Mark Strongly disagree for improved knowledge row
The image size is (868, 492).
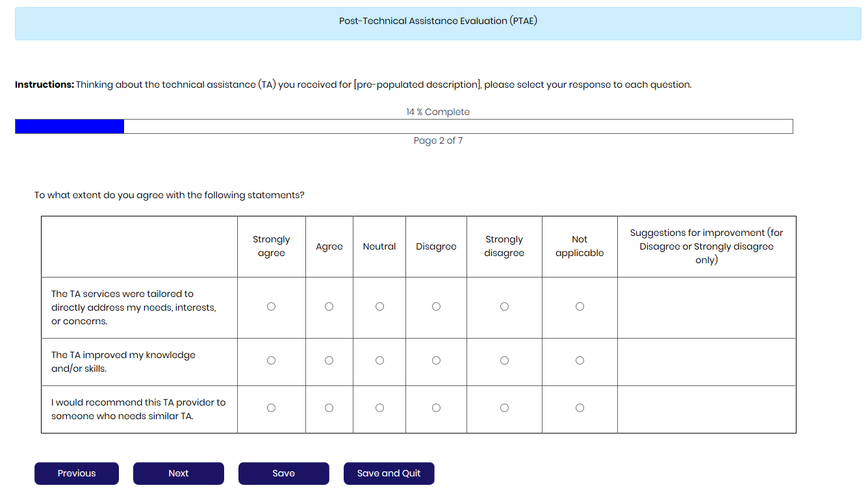(504, 361)
